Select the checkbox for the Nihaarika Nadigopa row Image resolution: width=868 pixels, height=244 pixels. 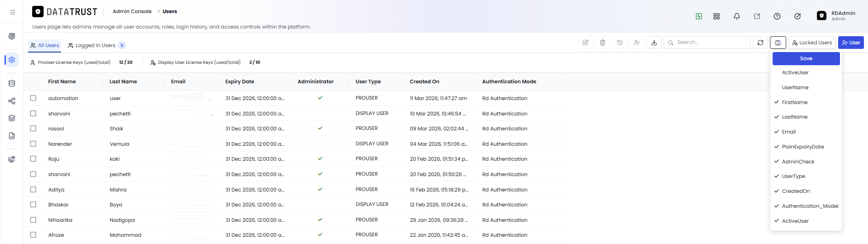click(33, 220)
